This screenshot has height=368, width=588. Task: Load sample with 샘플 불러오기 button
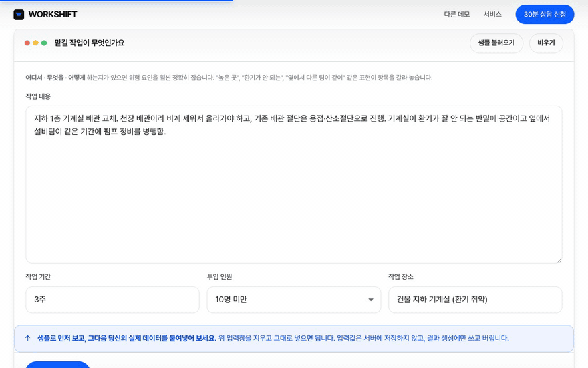coord(496,43)
